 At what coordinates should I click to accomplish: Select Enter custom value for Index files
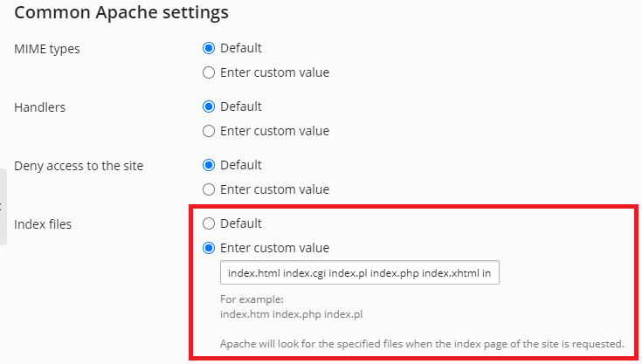(209, 248)
